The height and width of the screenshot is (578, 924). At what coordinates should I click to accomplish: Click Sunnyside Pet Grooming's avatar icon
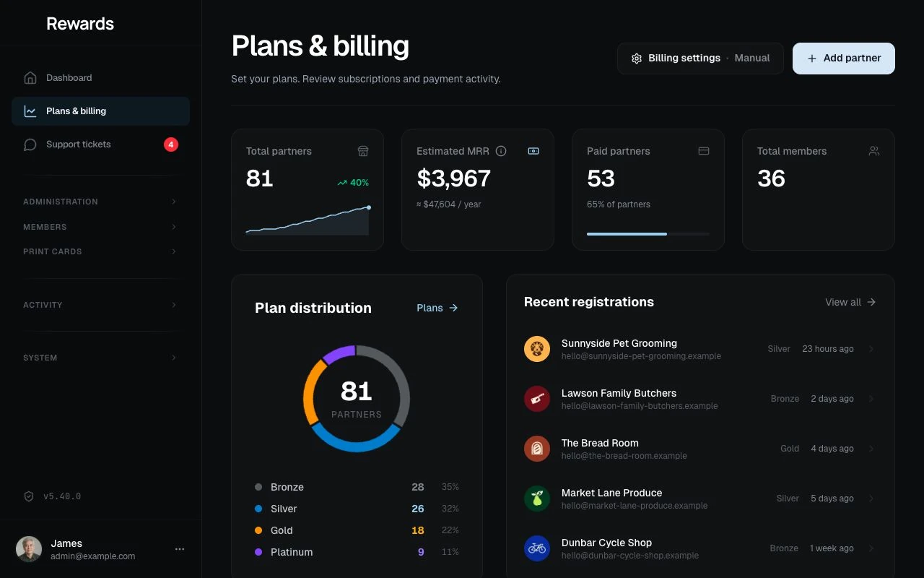(537, 349)
